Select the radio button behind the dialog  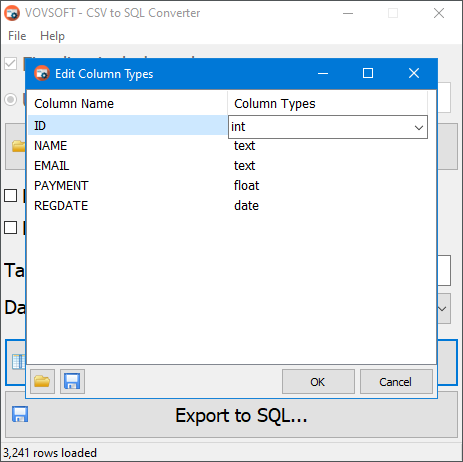[x=10, y=99]
